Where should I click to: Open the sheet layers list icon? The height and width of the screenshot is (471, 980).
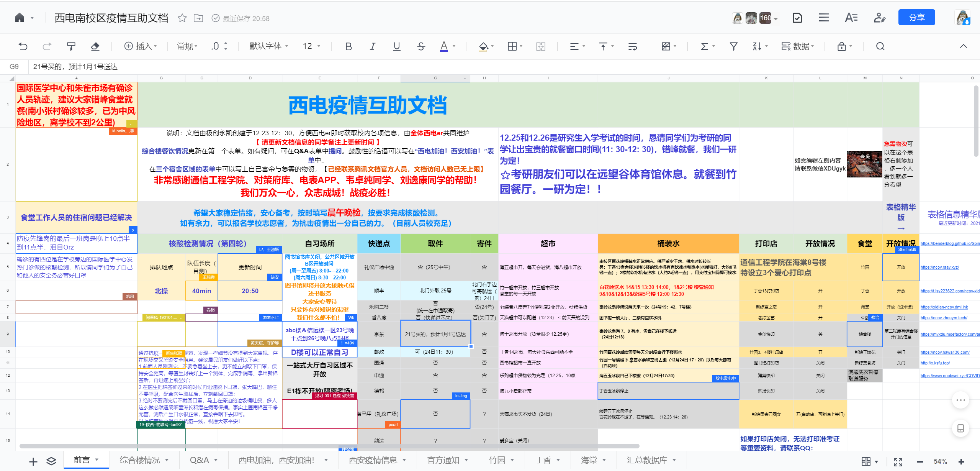51,461
